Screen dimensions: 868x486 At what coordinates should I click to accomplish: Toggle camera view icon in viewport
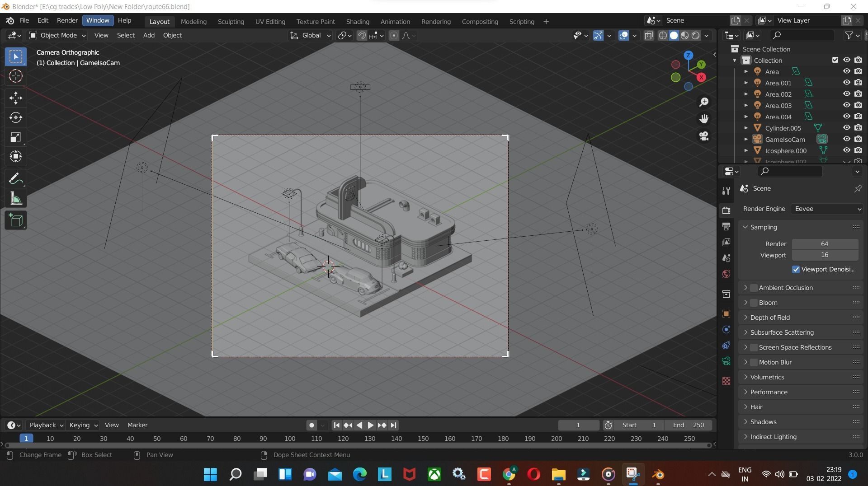coord(704,136)
